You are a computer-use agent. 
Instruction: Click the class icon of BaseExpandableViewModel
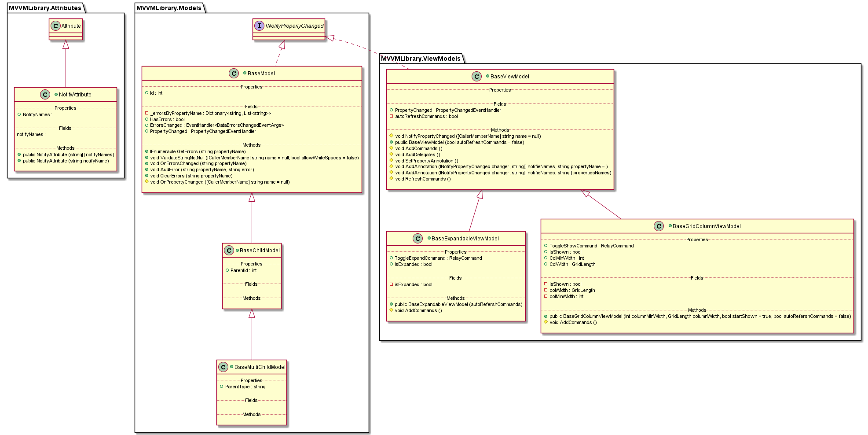(x=417, y=238)
